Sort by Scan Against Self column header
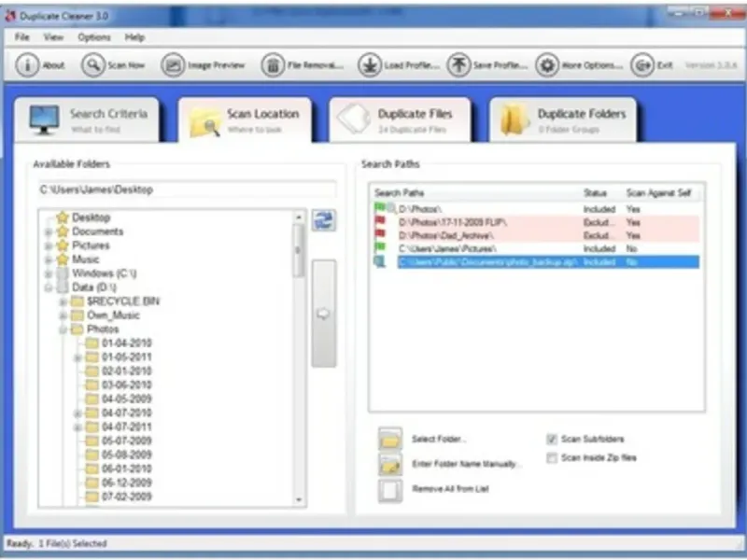The width and height of the screenshot is (747, 560). point(658,193)
